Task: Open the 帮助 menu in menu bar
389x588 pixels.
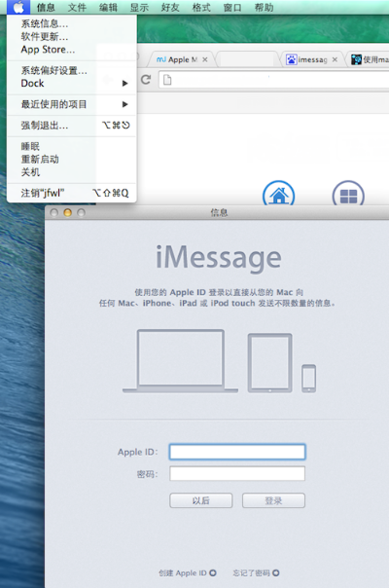Action: pos(264,7)
